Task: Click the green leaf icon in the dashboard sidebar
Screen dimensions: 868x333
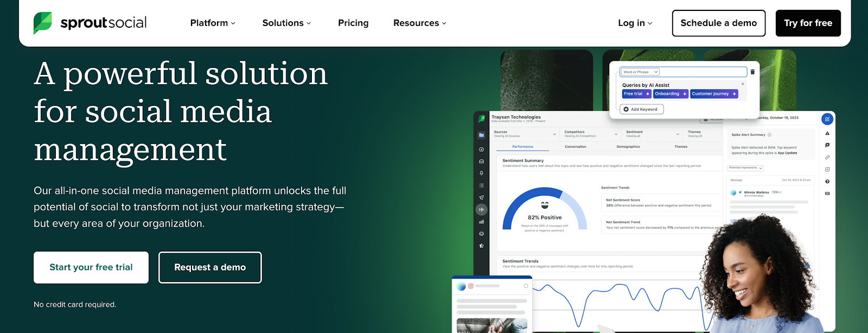Action: click(x=481, y=118)
